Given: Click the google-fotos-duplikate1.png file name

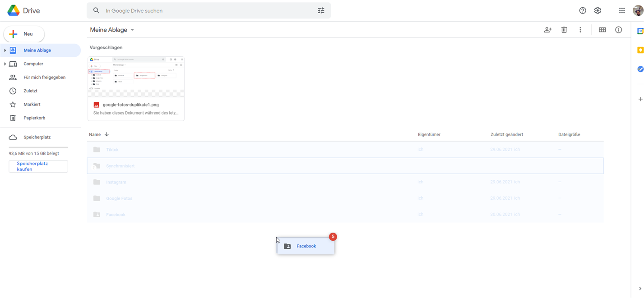Looking at the screenshot, I should coord(130,105).
